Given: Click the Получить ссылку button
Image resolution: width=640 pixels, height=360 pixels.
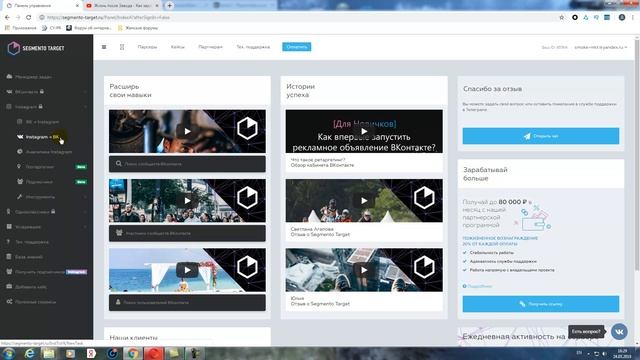Looking at the screenshot, I should coord(540,304).
